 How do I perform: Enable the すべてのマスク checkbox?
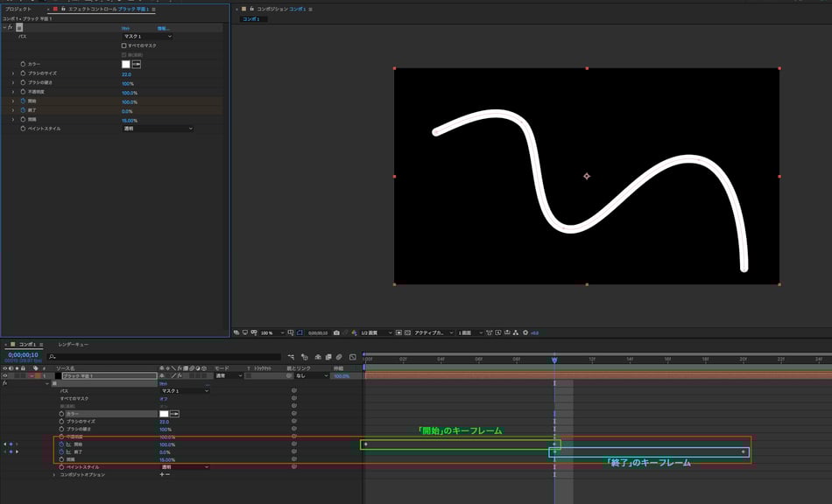tap(123, 45)
